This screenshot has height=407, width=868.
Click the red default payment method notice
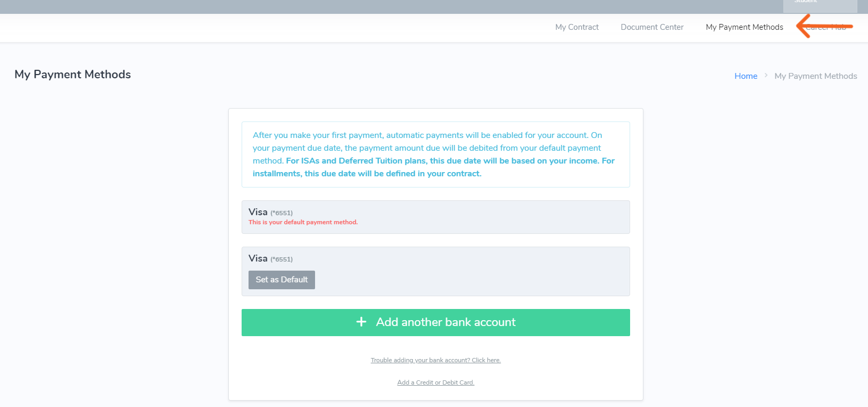(x=303, y=222)
